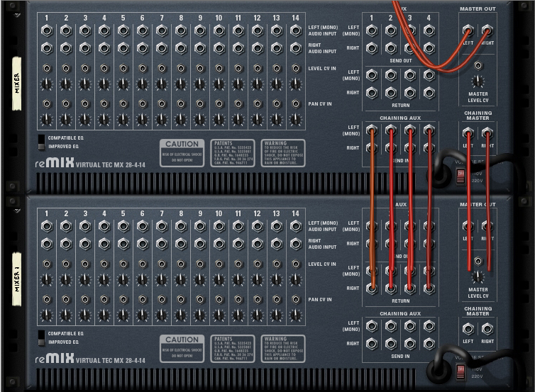Toggle the EQ mode switch on top mixer
Screen dimensions: 535x392
[41, 140]
